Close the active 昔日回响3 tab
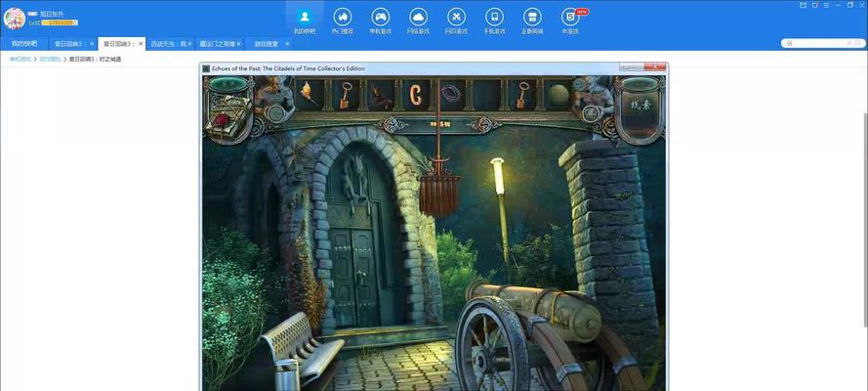Image resolution: width=868 pixels, height=391 pixels. [141, 44]
